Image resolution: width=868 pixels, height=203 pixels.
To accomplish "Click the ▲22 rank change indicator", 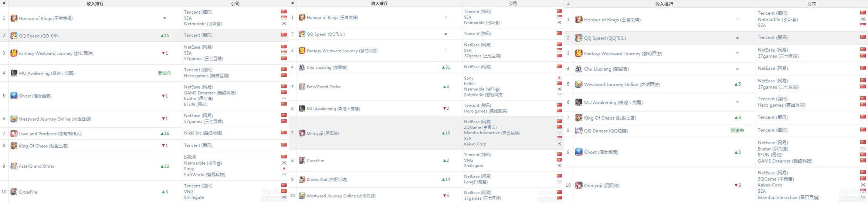I will click(x=165, y=166).
